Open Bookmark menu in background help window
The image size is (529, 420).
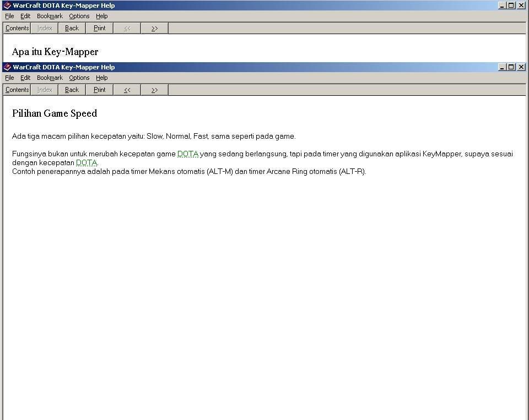click(x=50, y=16)
